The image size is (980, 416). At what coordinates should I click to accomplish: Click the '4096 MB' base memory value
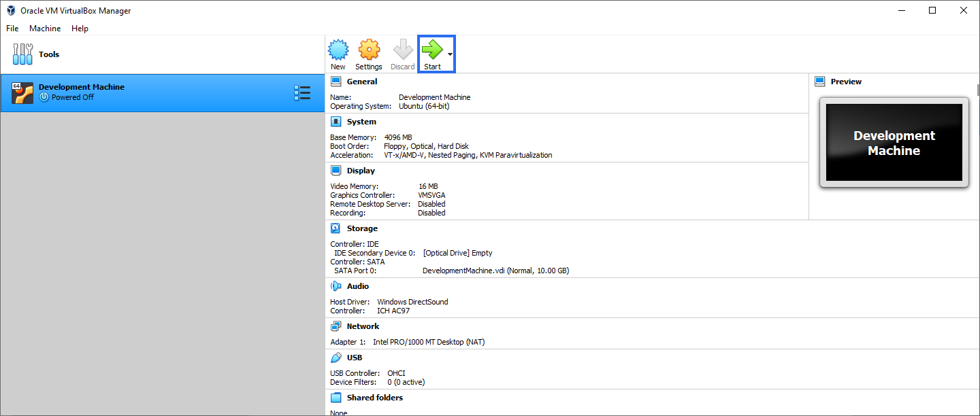(x=398, y=137)
